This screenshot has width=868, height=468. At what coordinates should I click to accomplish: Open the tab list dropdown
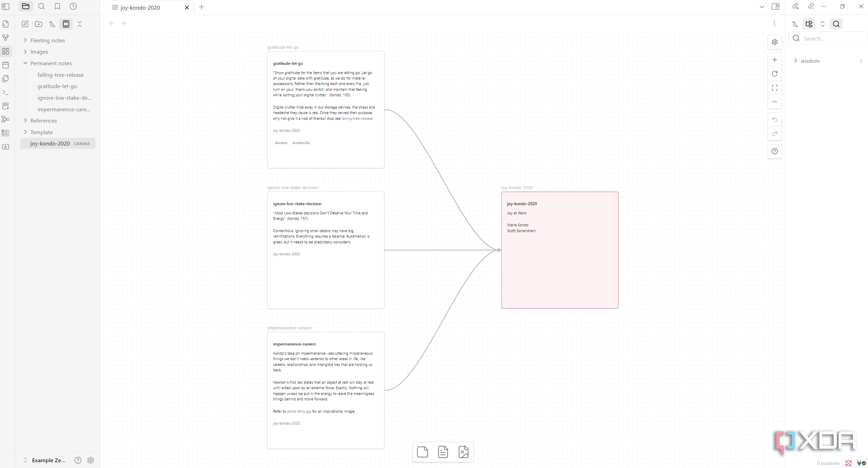[762, 7]
